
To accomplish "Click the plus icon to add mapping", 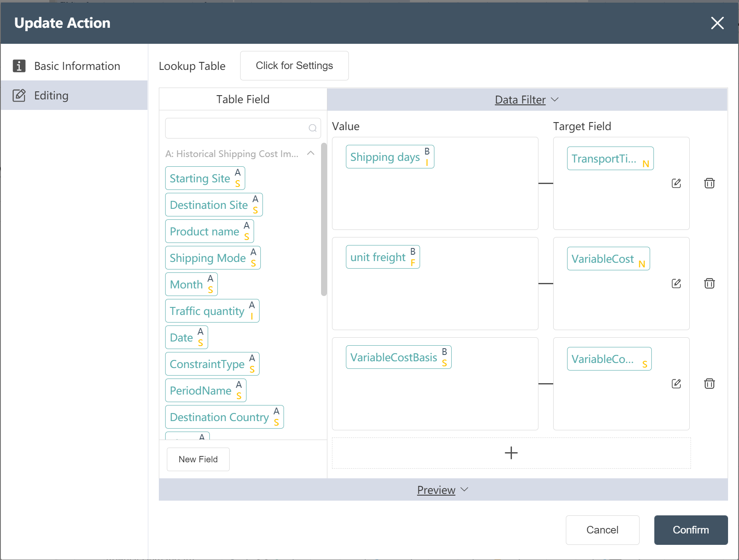I will (511, 453).
